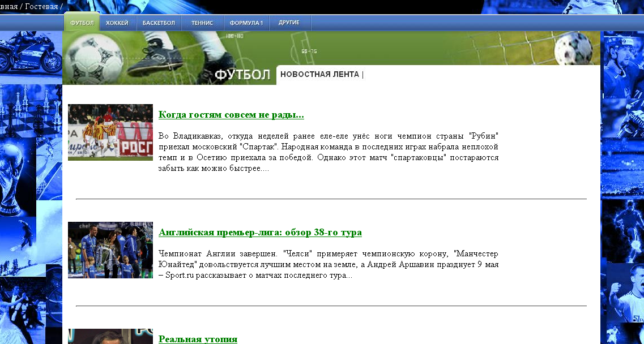Image resolution: width=644 pixels, height=344 pixels.
Task: Open "Английская премьер-лига: обзор 38-го тура" link
Action: click(x=260, y=233)
